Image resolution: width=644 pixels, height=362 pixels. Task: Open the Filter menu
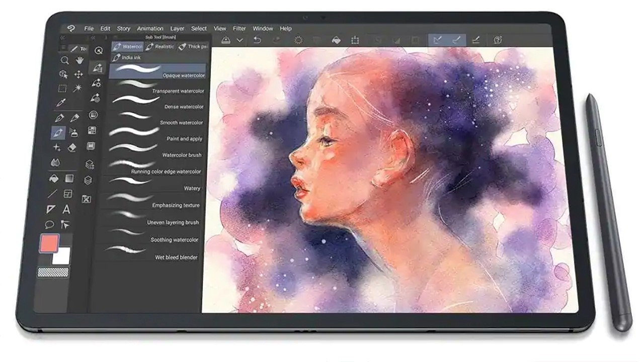click(x=239, y=29)
